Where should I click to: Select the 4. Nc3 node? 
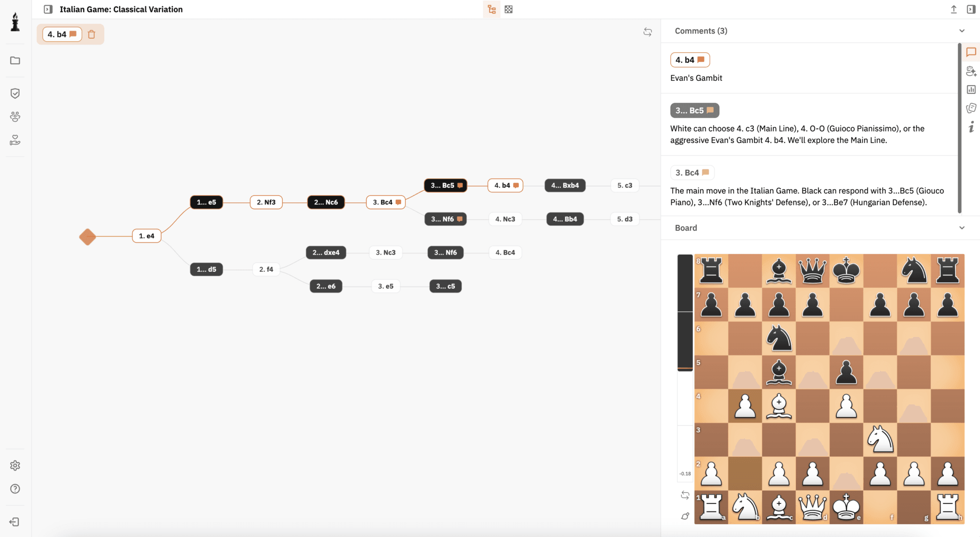tap(505, 219)
